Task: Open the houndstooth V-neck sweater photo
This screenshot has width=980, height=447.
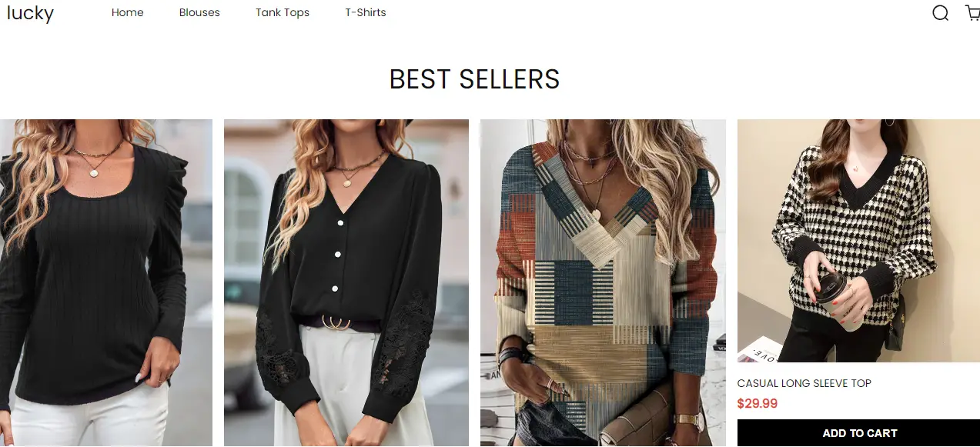Action: [x=858, y=241]
